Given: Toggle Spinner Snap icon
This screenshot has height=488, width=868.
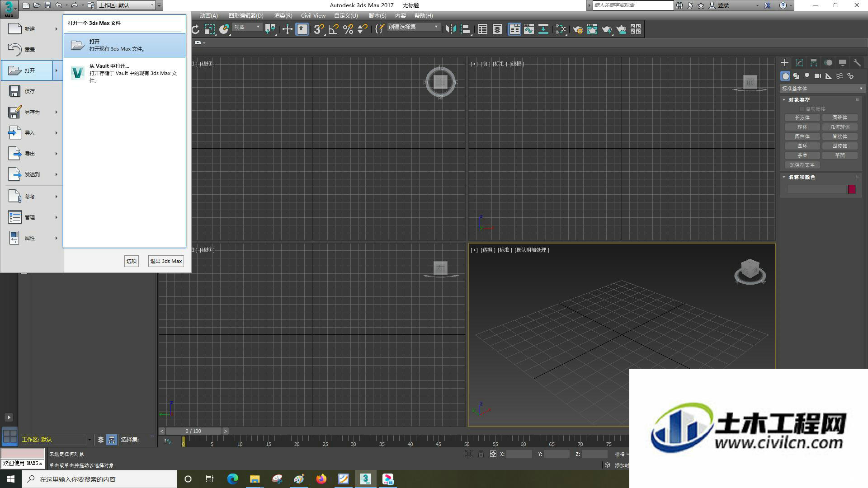Looking at the screenshot, I should coord(362,29).
